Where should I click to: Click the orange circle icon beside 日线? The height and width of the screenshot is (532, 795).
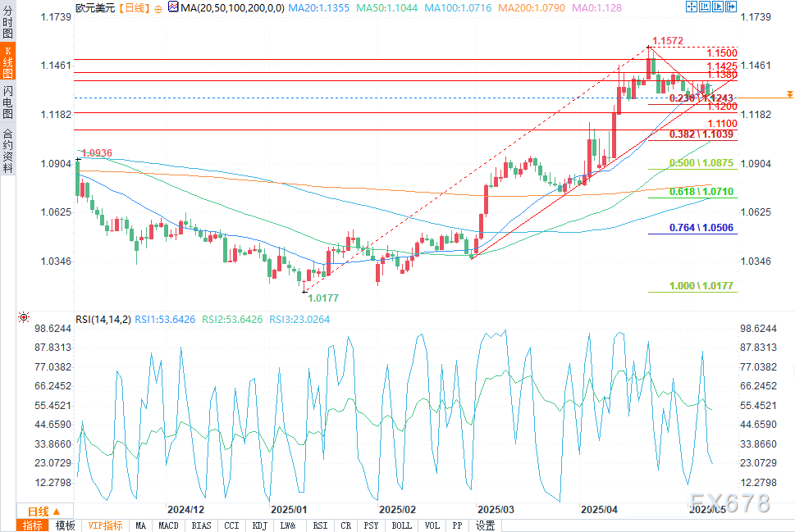point(158,9)
